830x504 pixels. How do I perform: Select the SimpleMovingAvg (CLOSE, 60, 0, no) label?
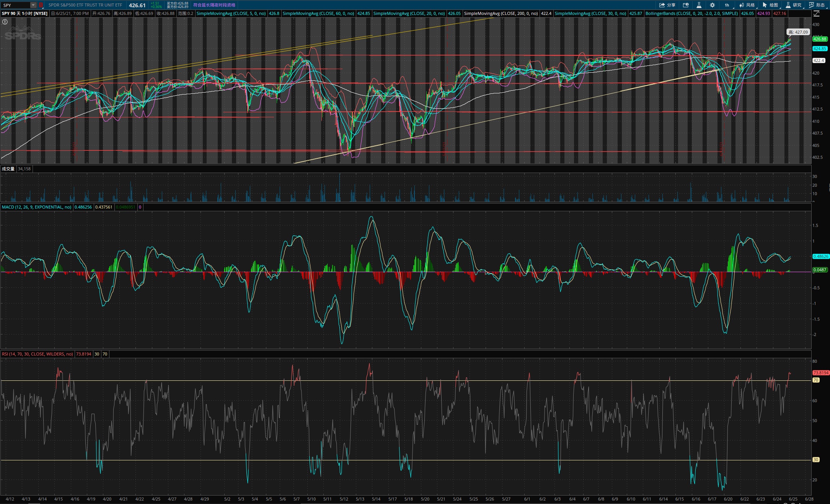point(318,13)
